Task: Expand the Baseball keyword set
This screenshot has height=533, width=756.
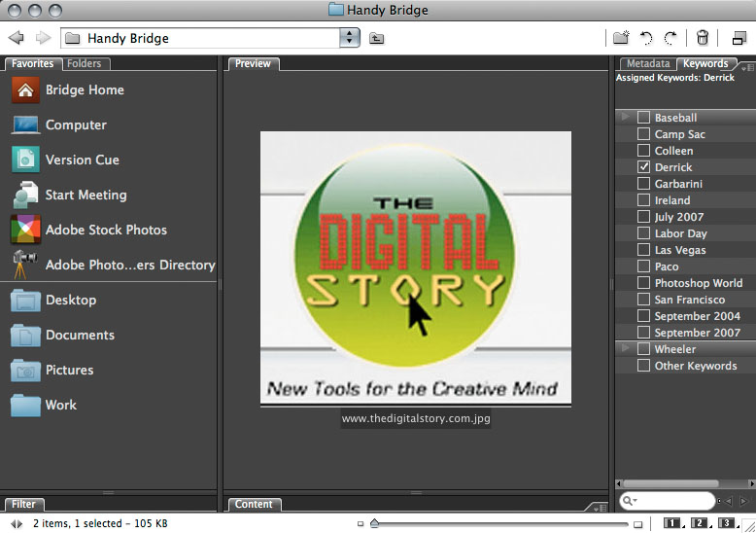Action: (626, 117)
